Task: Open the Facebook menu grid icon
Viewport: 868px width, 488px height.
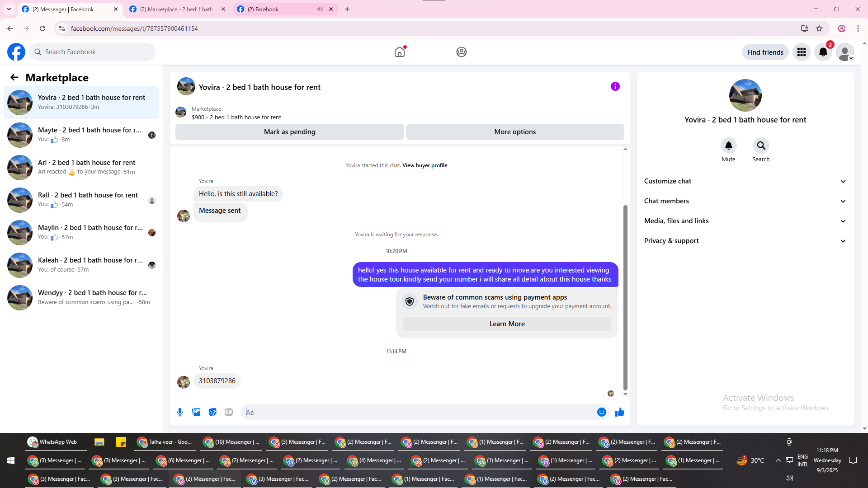Action: 802,52
